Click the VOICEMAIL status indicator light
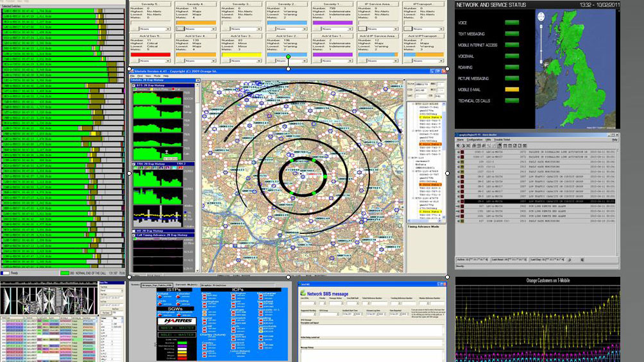The image size is (644, 362). [512, 56]
